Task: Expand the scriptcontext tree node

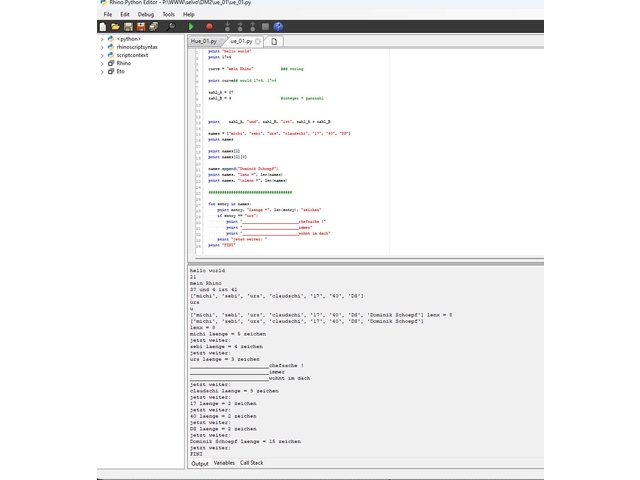Action: pyautogui.click(x=102, y=56)
